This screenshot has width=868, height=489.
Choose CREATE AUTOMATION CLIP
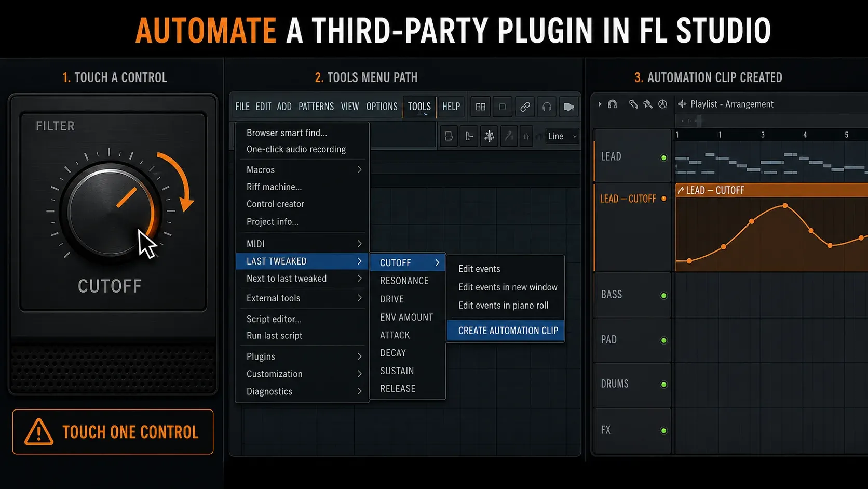pyautogui.click(x=506, y=331)
